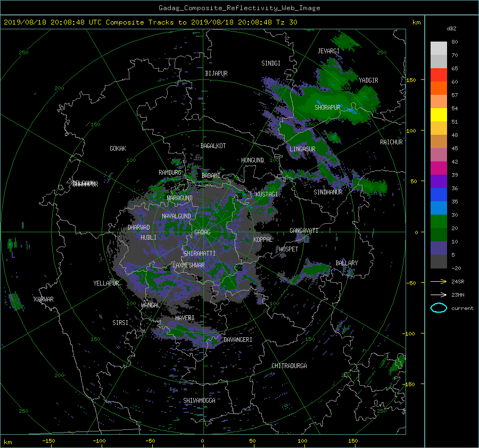Click the white 23MN arrow legend icon

439,295
